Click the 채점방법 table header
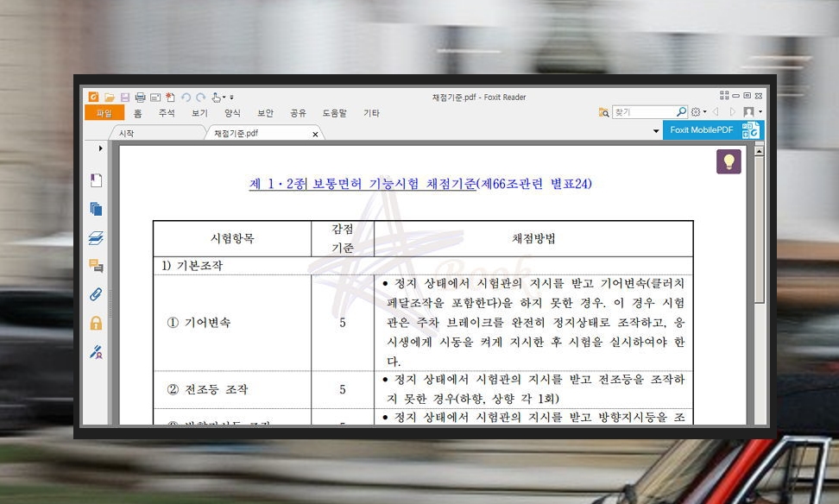The height and width of the screenshot is (504, 839). coord(533,238)
